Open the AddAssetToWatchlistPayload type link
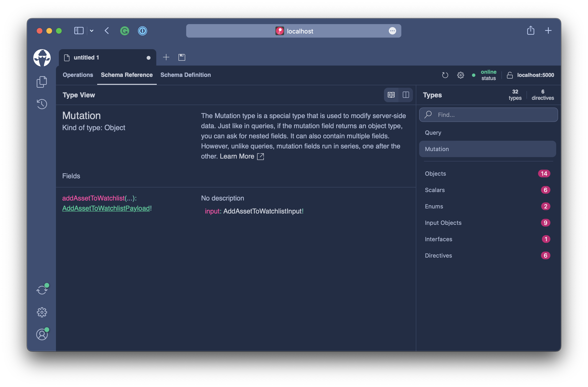This screenshot has width=588, height=387. tap(106, 208)
